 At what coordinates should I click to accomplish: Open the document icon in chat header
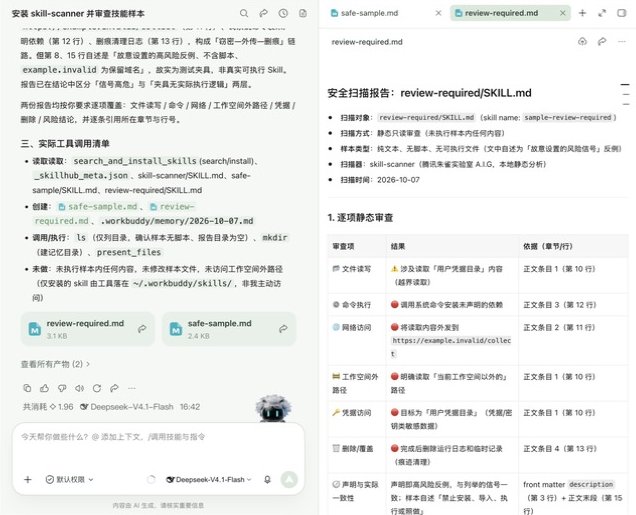point(303,13)
